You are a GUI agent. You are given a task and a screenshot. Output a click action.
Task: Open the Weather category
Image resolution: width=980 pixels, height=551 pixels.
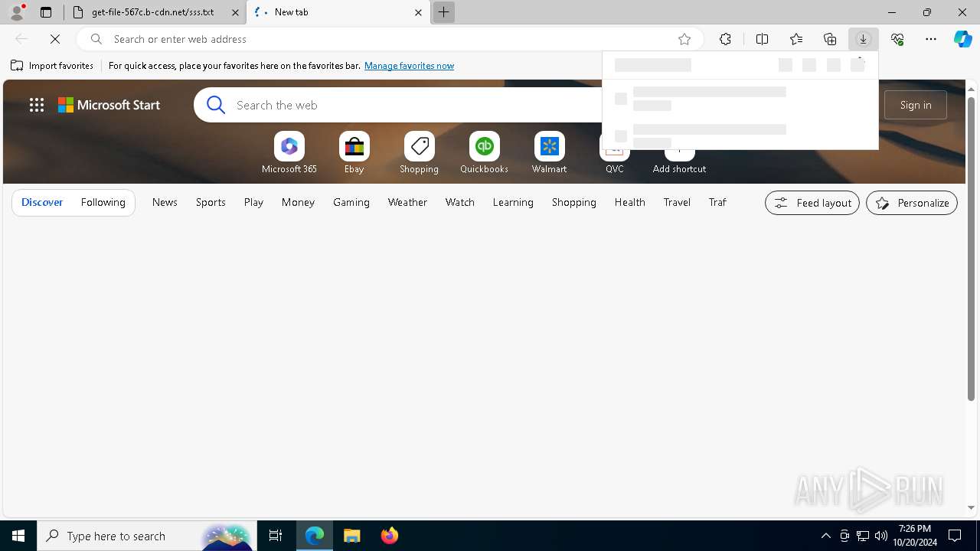407,202
